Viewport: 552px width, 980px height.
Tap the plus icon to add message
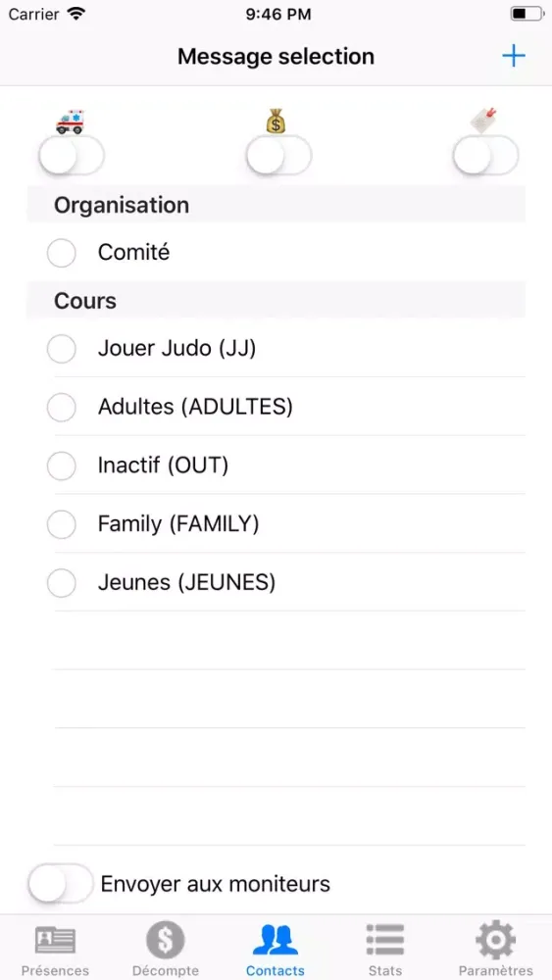[513, 56]
